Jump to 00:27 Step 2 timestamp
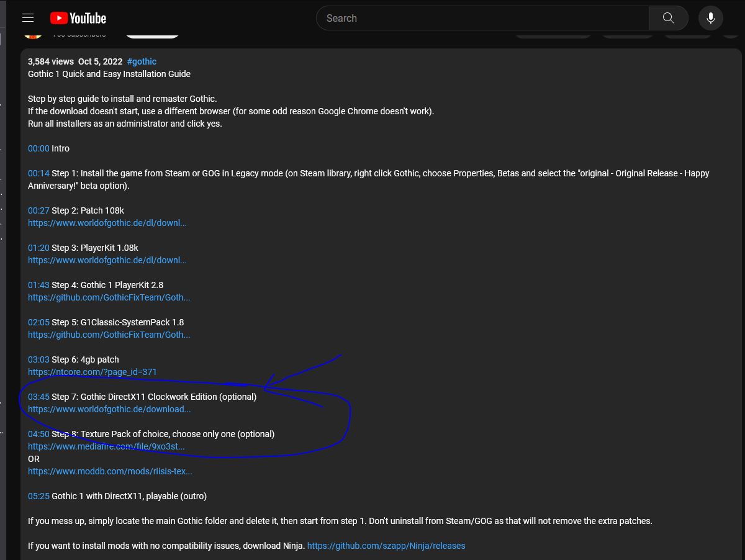 pos(38,210)
